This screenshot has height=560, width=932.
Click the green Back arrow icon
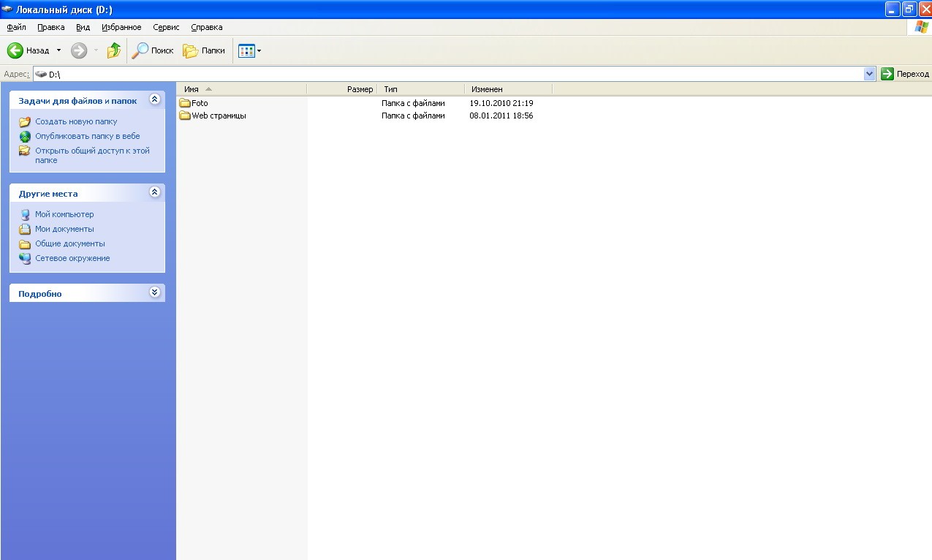pos(15,50)
